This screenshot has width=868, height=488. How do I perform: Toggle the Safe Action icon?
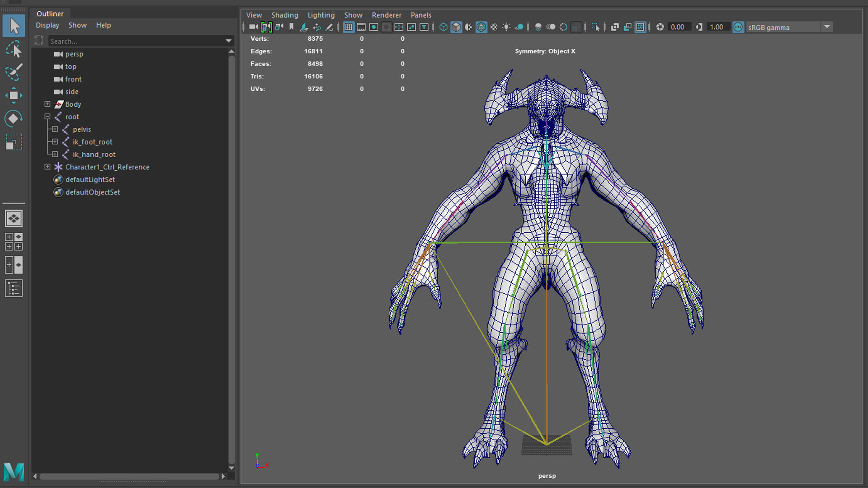point(411,27)
